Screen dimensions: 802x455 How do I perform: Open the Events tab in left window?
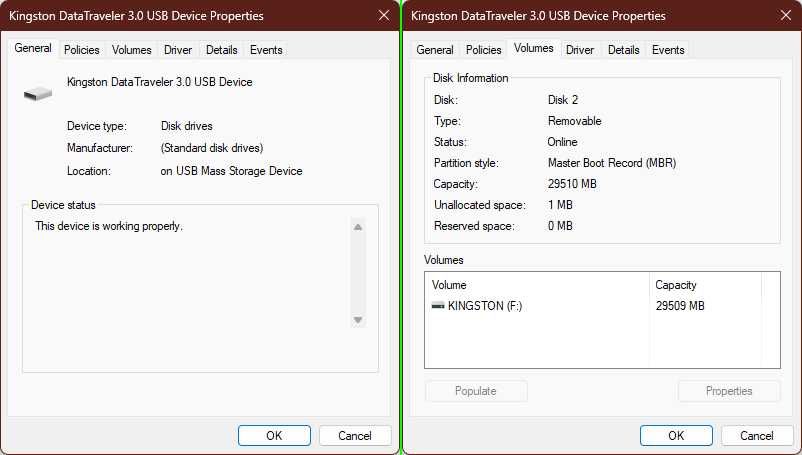point(266,50)
